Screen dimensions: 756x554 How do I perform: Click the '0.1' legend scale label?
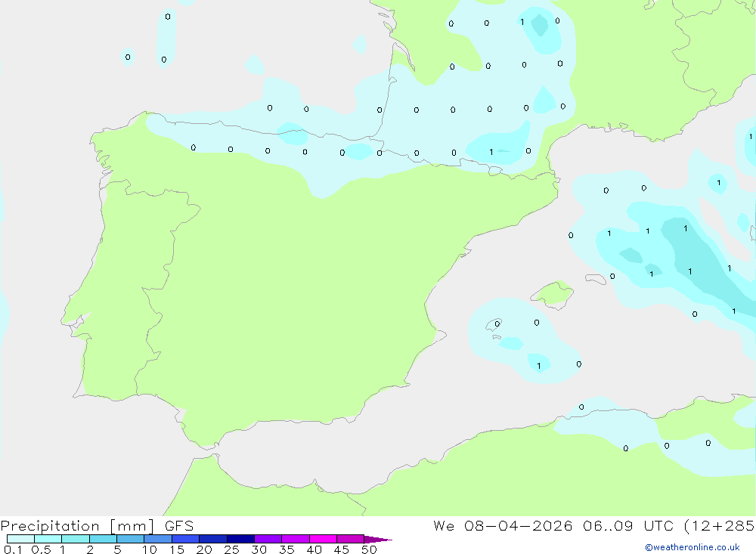pos(13,549)
